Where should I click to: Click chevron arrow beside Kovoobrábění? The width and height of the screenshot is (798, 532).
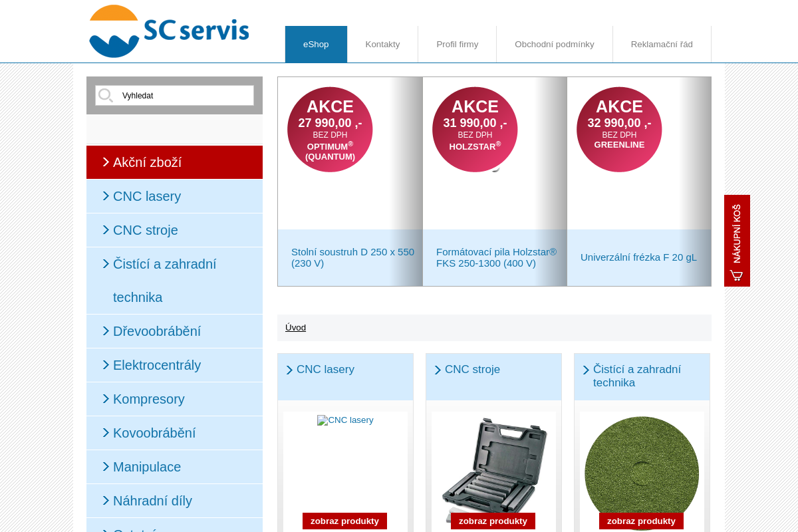coord(106,432)
